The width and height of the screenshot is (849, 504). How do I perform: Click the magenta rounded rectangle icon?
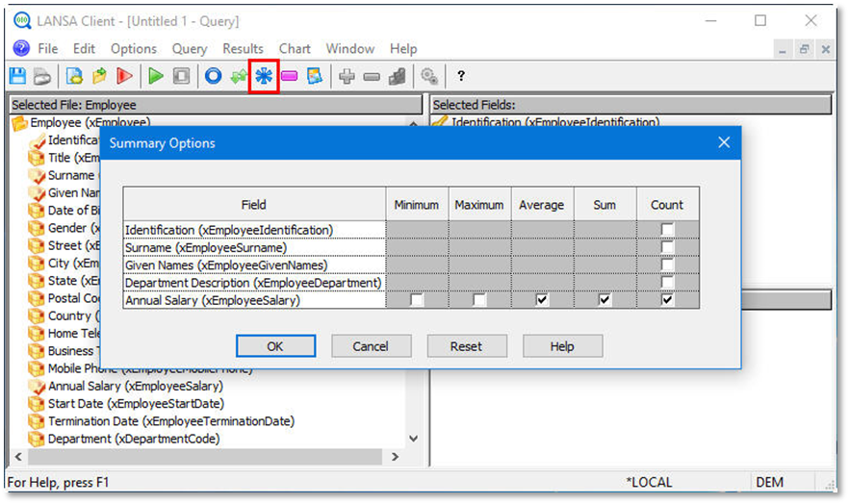(x=289, y=76)
